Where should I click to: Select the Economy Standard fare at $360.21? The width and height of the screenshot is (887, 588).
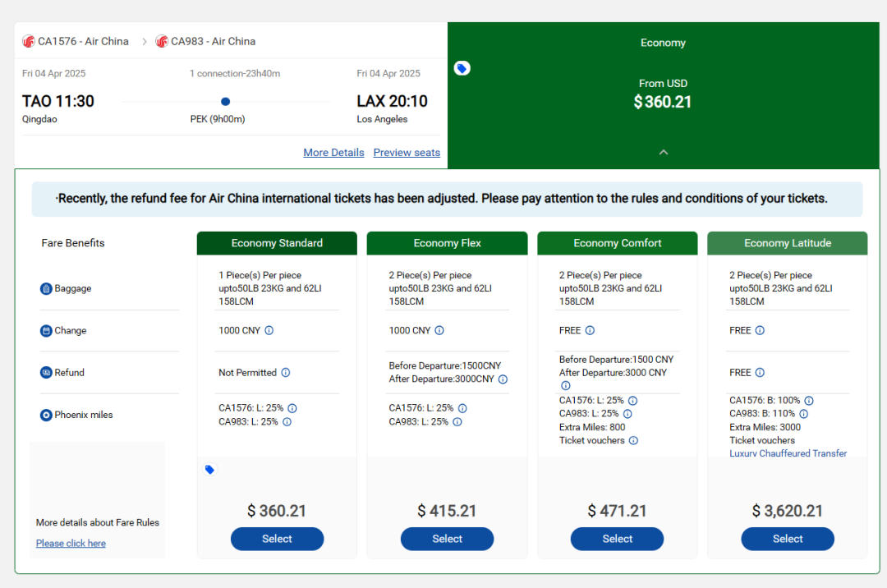(x=278, y=539)
